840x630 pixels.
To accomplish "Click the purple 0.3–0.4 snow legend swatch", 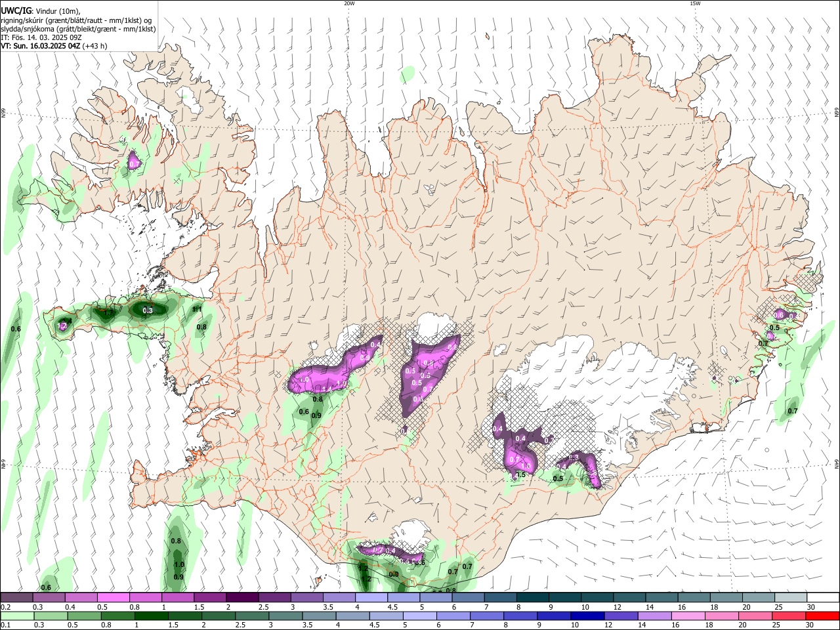I will 49,597.
